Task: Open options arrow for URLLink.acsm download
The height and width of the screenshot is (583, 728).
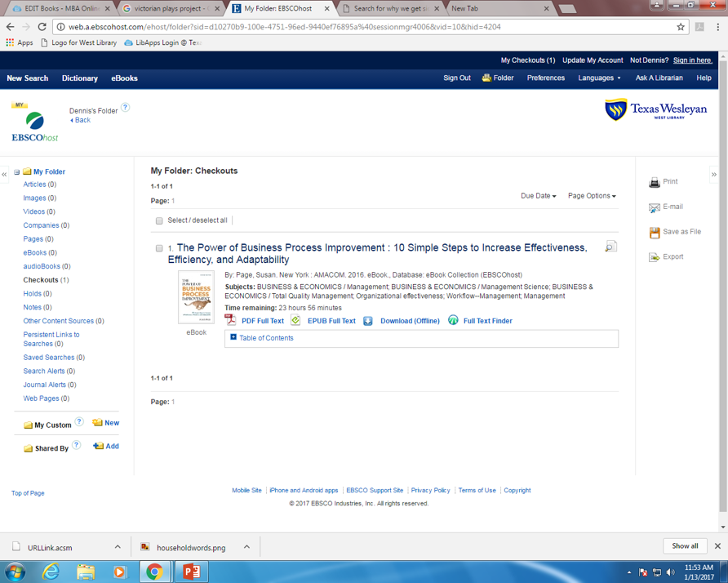Action: [x=118, y=547]
